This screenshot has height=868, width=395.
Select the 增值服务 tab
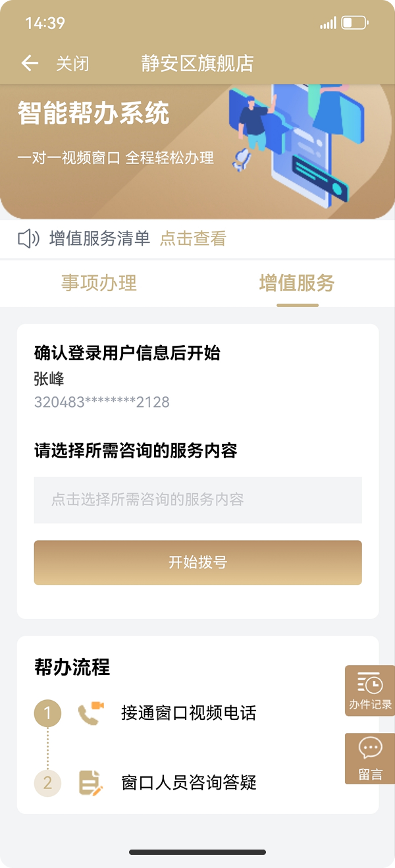[297, 283]
